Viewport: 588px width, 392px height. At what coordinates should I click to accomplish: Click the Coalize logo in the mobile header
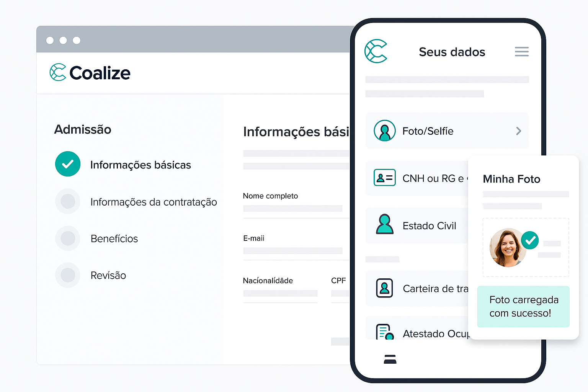376,50
